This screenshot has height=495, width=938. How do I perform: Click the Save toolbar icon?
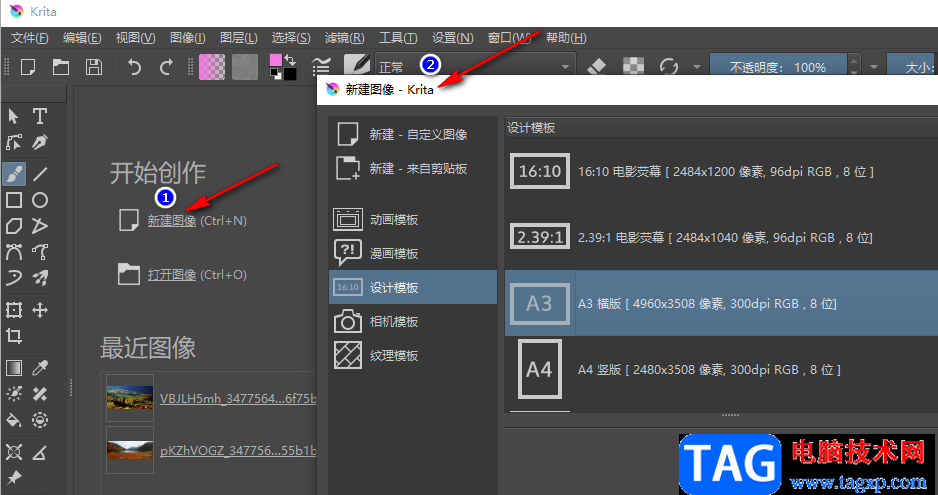[x=93, y=67]
